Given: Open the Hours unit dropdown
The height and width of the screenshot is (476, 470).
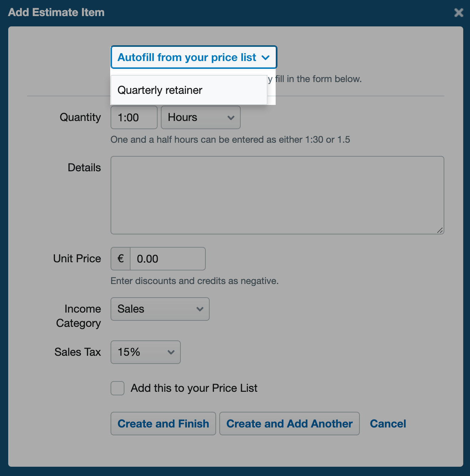Looking at the screenshot, I should (x=201, y=117).
